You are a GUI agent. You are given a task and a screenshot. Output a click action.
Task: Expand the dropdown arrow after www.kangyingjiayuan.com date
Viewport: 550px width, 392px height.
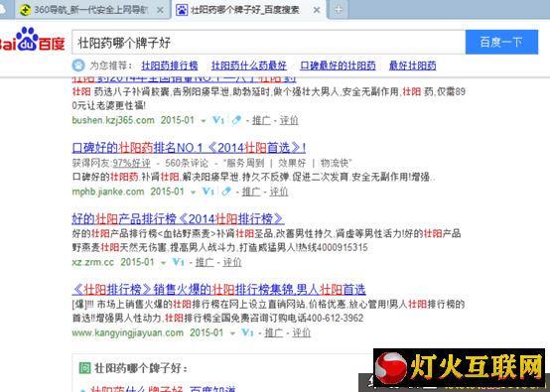(232, 333)
